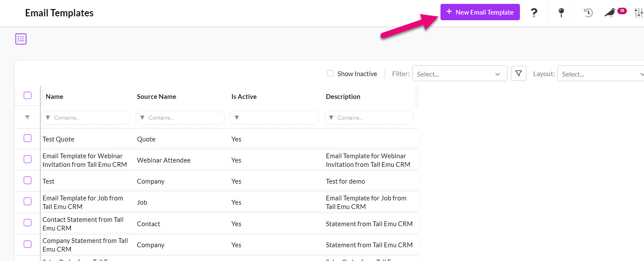Click the pin icon near the top right

(x=561, y=13)
